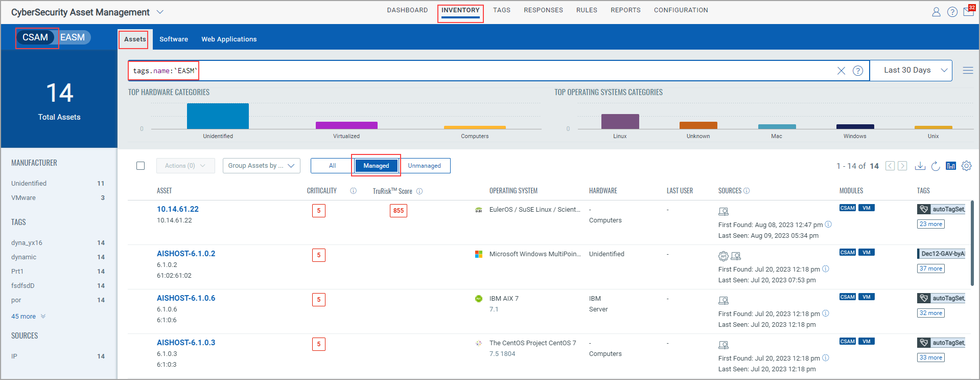Switch to the Web Applications tab
The height and width of the screenshot is (380, 980).
[229, 39]
